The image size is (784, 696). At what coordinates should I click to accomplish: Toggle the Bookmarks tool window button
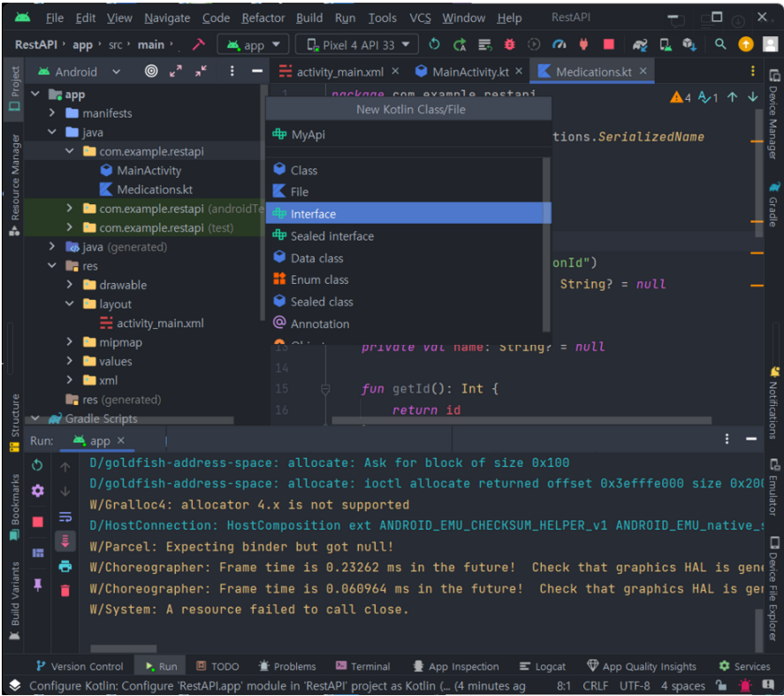pyautogui.click(x=14, y=507)
